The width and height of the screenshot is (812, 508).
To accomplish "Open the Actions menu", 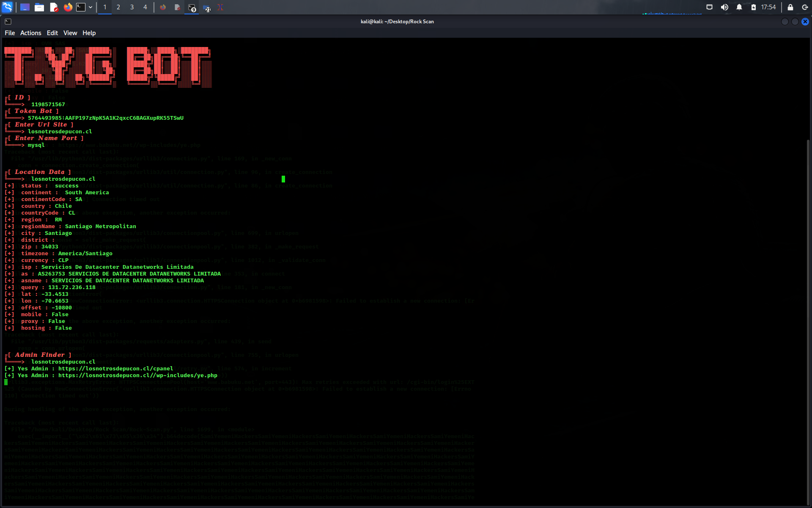I will (x=30, y=33).
